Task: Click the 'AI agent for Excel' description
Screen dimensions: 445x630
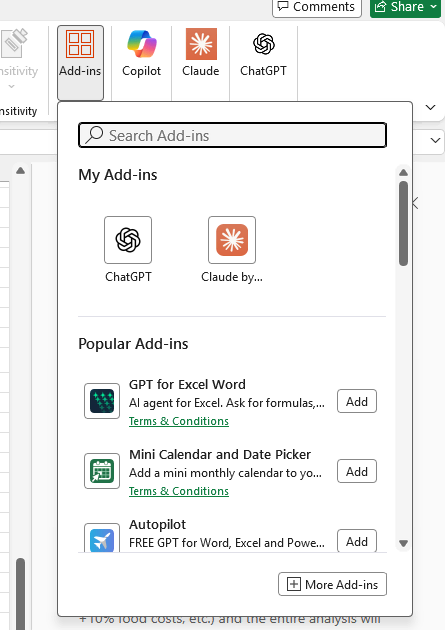Action: click(227, 403)
